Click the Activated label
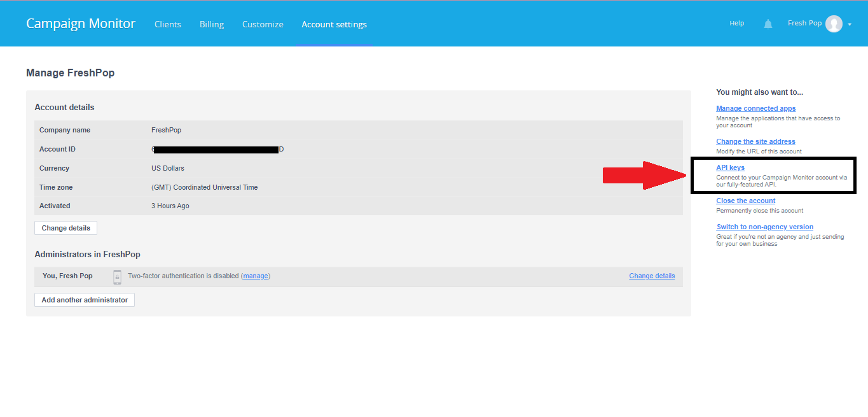Viewport: 868px width, 417px height. coord(55,206)
